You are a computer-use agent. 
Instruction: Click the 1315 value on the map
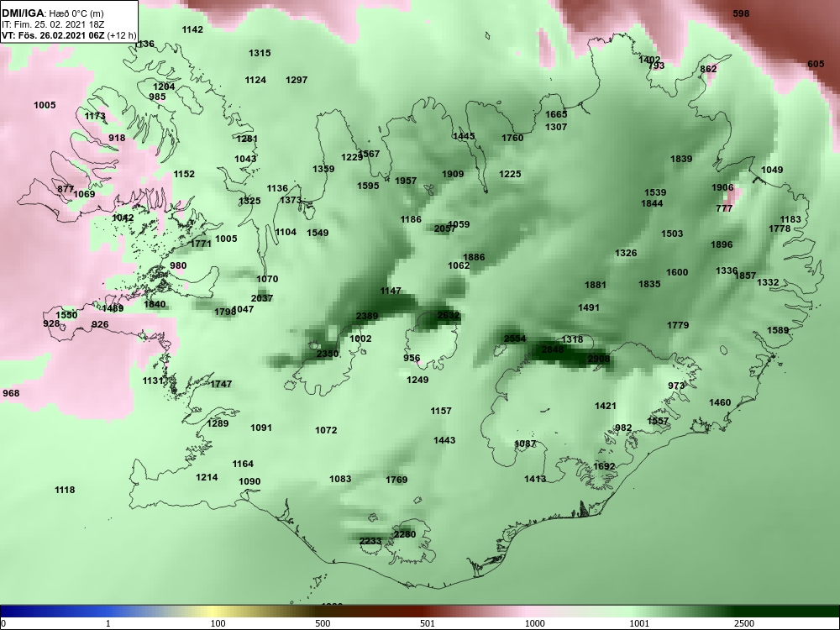[x=260, y=54]
